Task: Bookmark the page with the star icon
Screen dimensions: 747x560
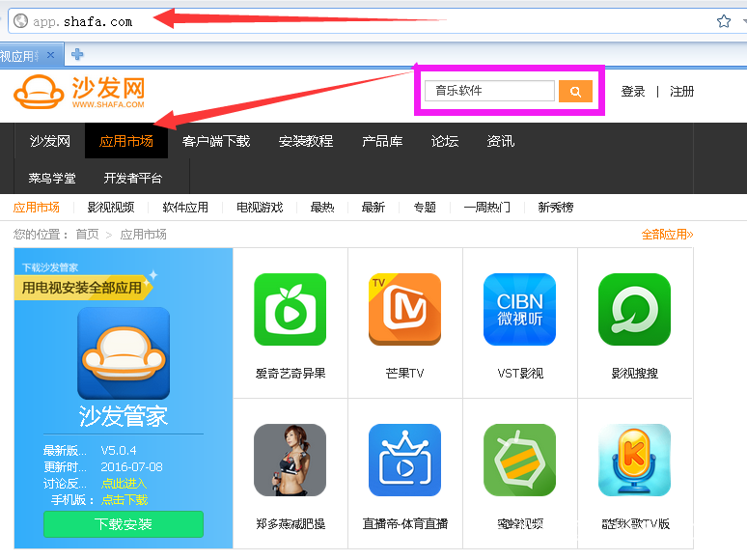Action: coord(724,21)
